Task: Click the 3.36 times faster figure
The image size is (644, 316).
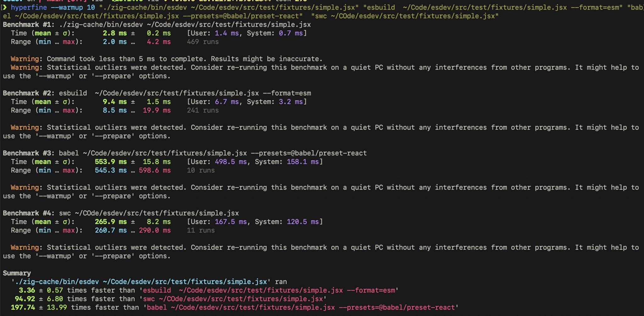Action: [27, 290]
